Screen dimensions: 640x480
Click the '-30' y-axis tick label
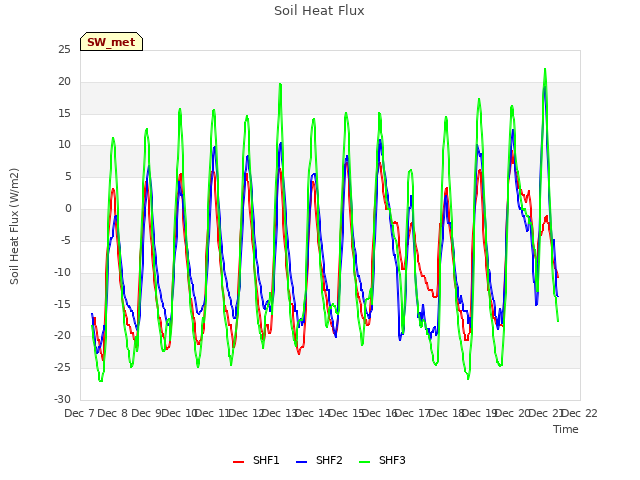coord(62,399)
